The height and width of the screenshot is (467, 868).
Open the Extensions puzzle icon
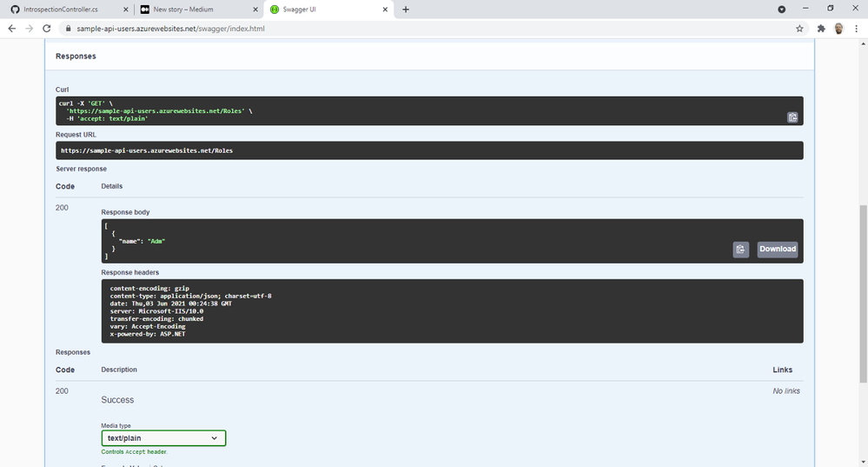pyautogui.click(x=821, y=28)
